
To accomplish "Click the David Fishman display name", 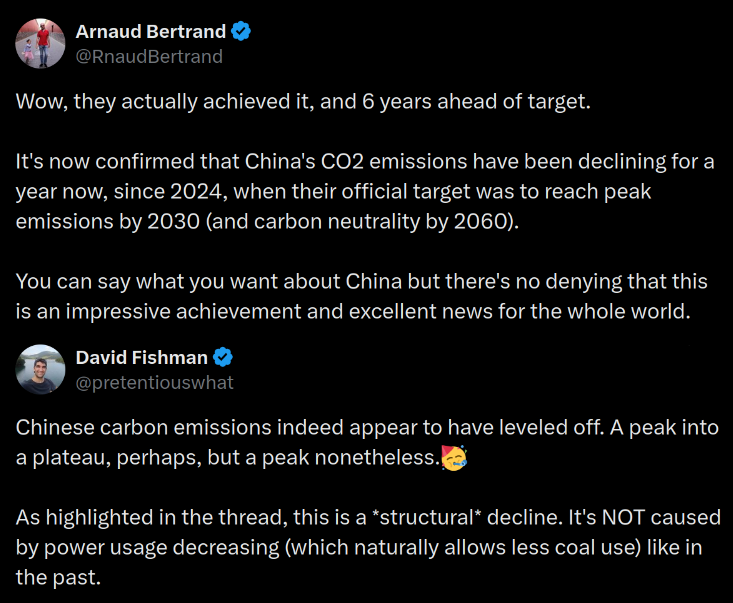I will 142,358.
